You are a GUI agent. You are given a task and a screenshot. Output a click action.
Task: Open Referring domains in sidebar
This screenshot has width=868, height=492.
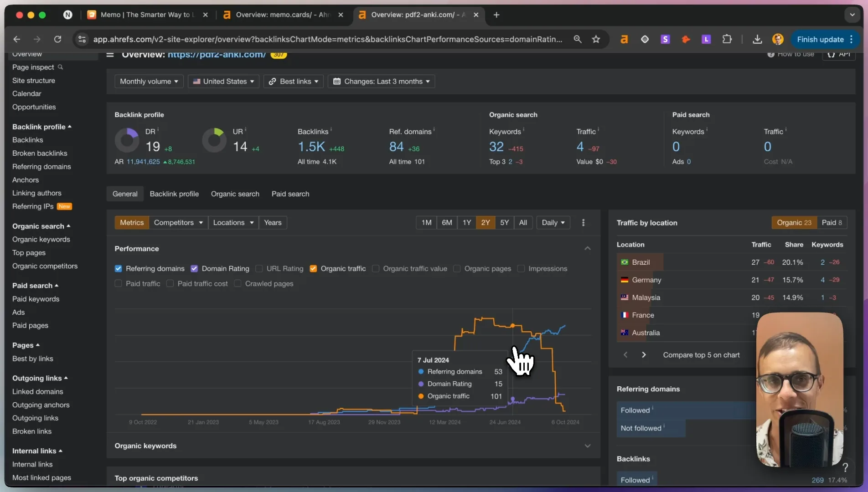(41, 166)
